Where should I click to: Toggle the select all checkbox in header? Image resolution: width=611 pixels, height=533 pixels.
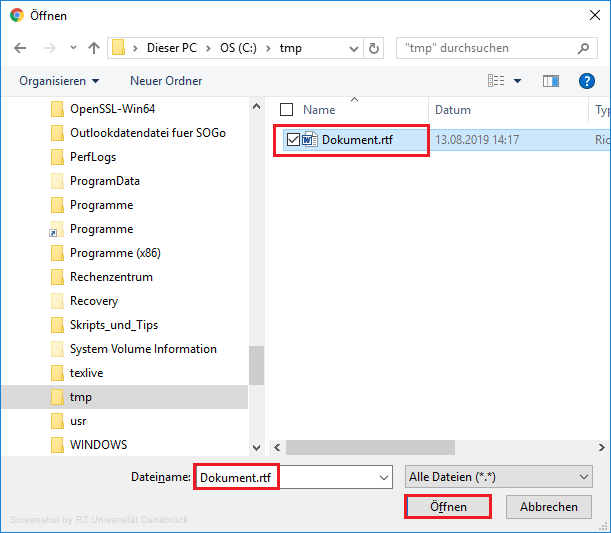tap(287, 110)
